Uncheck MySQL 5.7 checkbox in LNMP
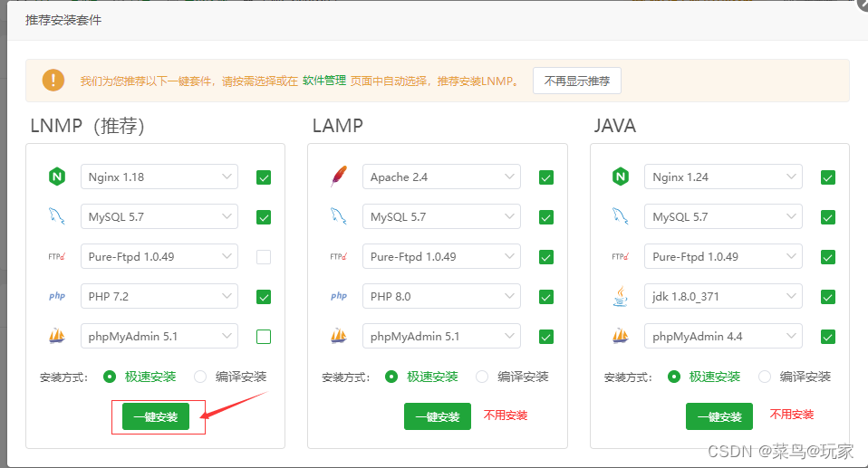 [x=264, y=217]
